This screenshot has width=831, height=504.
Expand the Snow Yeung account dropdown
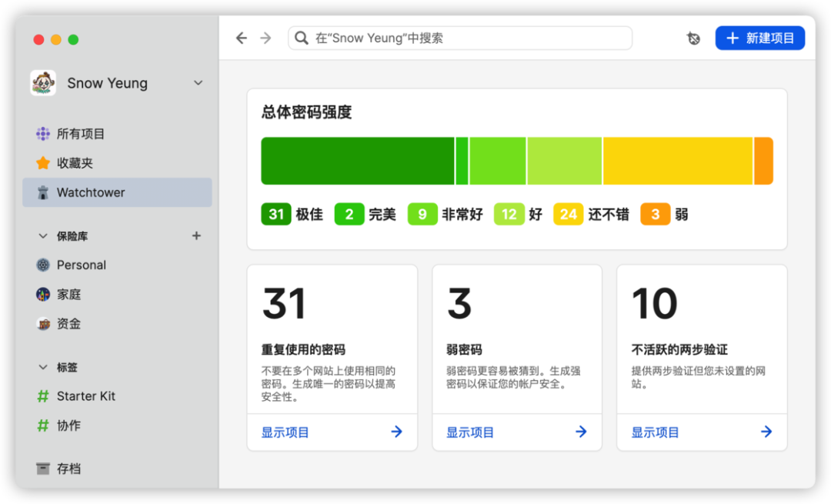pos(198,83)
